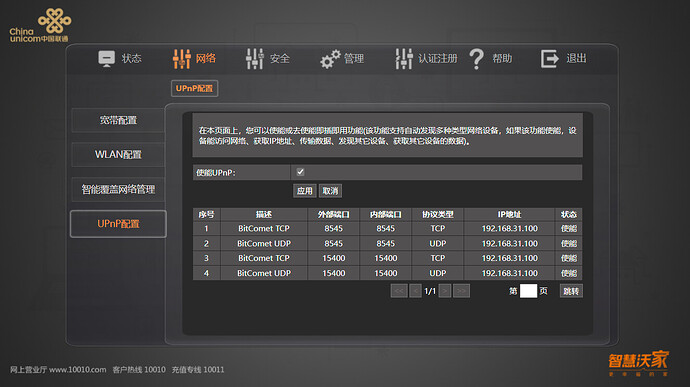Click the exit arrow icon for 退出
Screen dimensions: 690x387
tap(550, 59)
